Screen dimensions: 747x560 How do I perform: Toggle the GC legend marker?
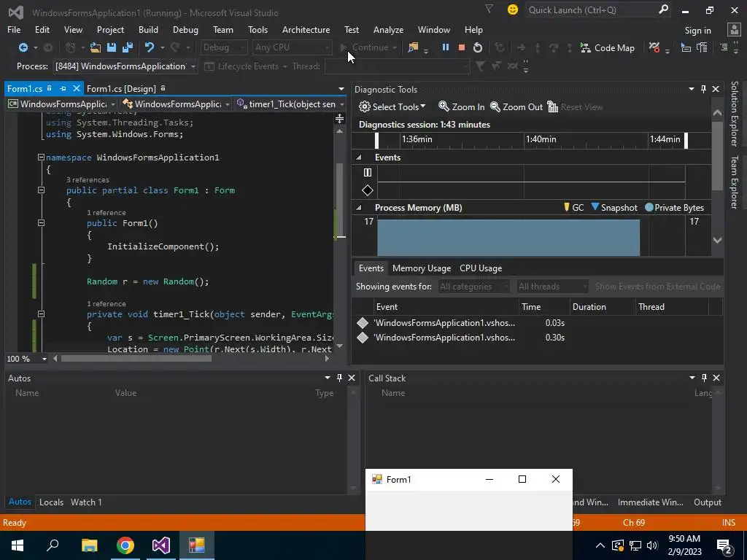(573, 208)
